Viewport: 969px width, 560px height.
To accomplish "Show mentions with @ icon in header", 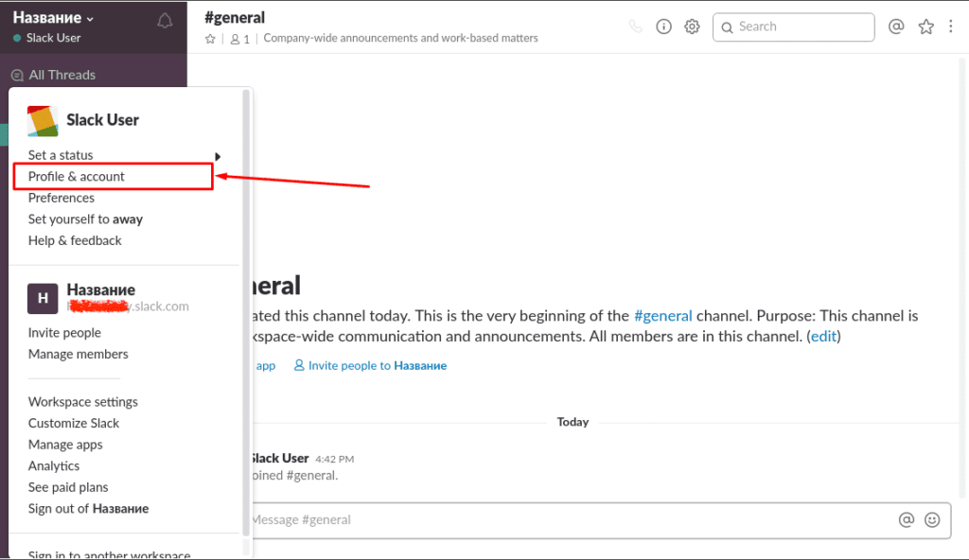I will (896, 26).
